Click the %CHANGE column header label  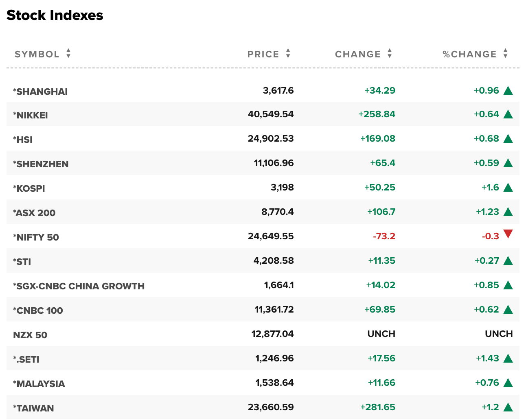point(470,54)
